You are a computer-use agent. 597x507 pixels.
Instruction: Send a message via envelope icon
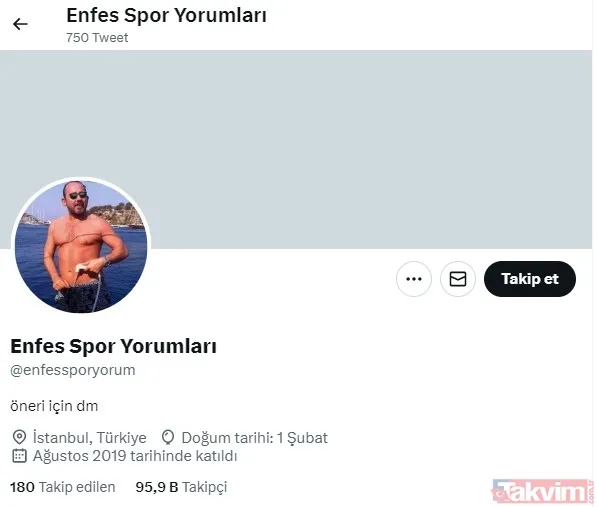(458, 279)
